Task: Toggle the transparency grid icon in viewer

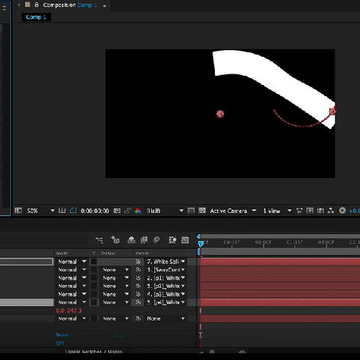Action: (202, 211)
